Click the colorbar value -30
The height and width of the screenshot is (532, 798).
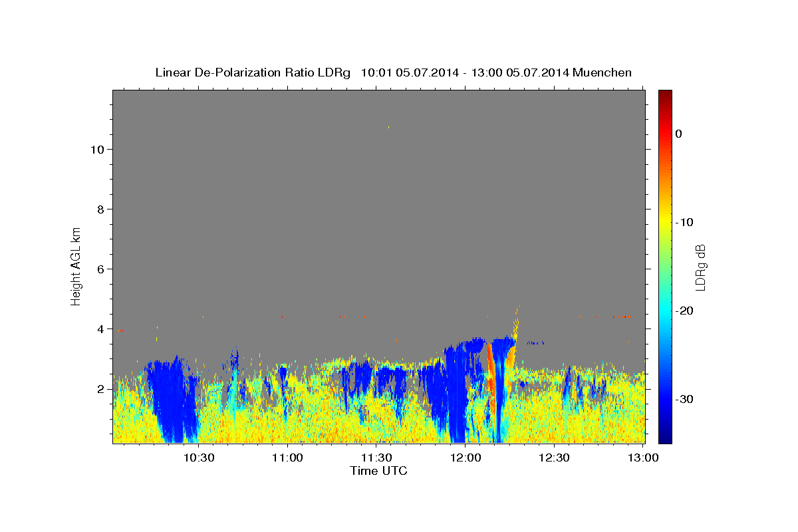coord(684,399)
